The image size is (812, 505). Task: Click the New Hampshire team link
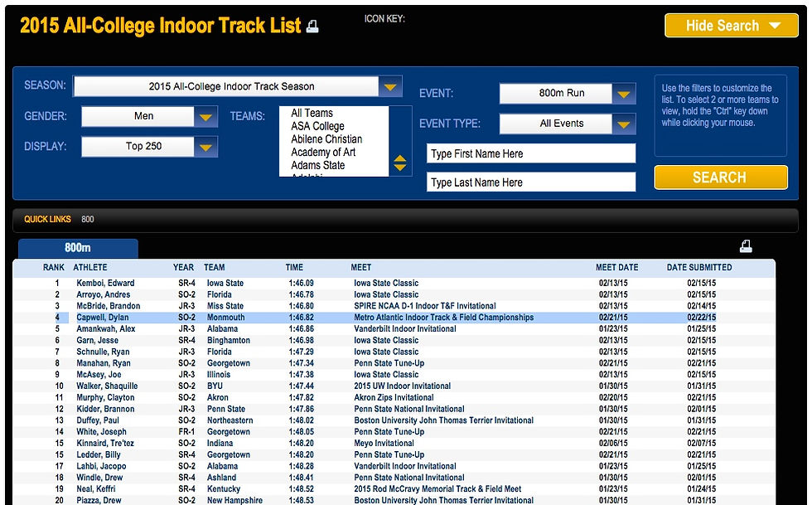pos(234,500)
